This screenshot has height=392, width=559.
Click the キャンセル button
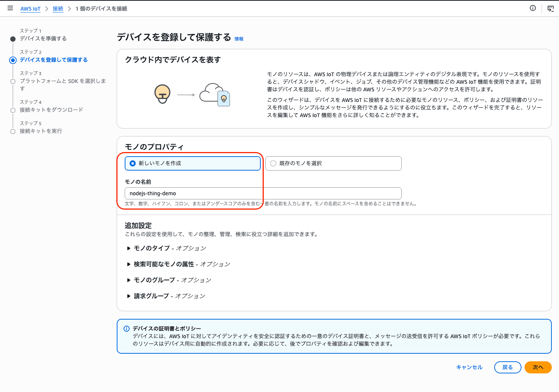[x=469, y=367]
